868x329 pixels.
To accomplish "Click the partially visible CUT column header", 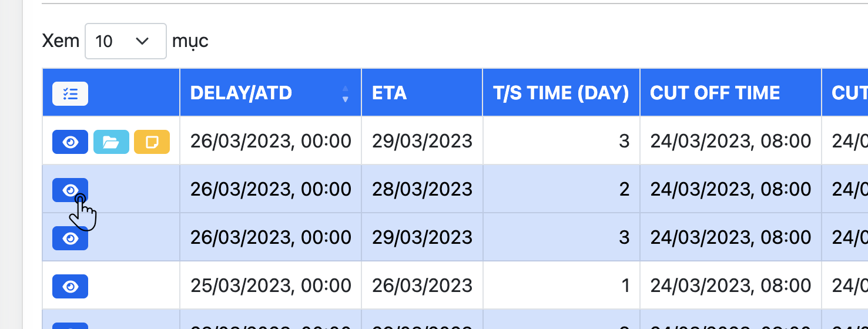I will coord(849,93).
